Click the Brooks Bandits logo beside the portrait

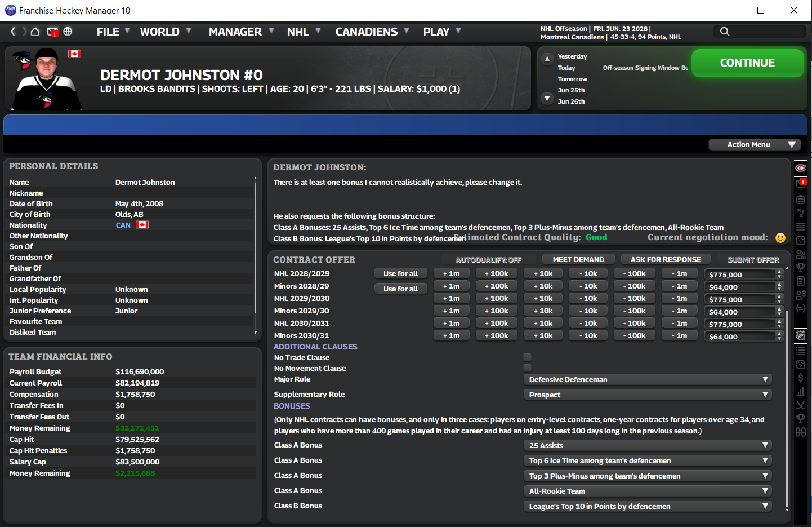click(x=23, y=60)
